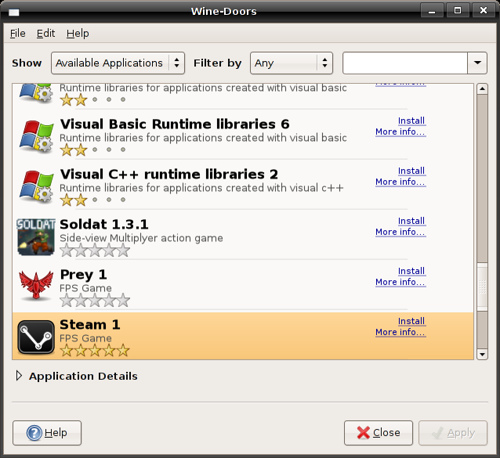Open the Edit menu
The width and height of the screenshot is (500, 458).
pyautogui.click(x=46, y=33)
